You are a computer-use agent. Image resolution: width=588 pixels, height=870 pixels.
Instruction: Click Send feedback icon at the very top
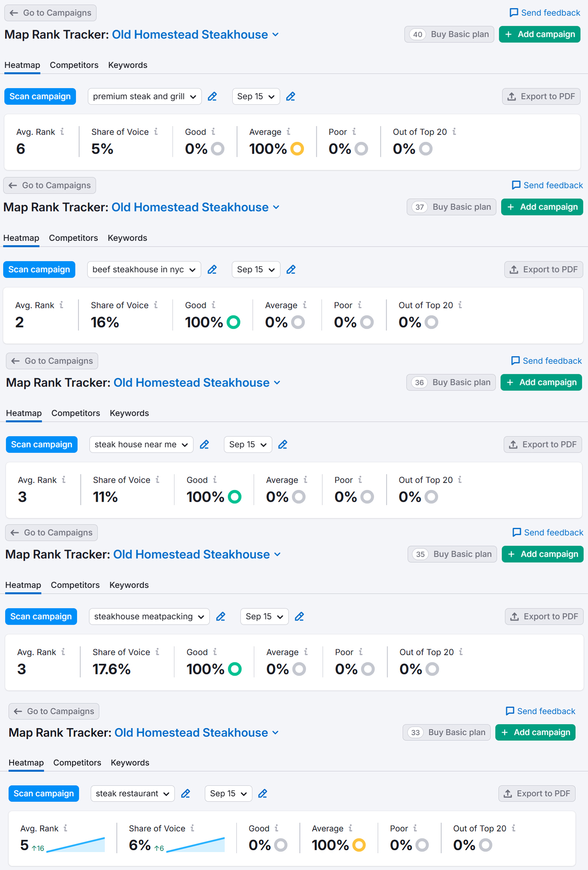point(514,13)
